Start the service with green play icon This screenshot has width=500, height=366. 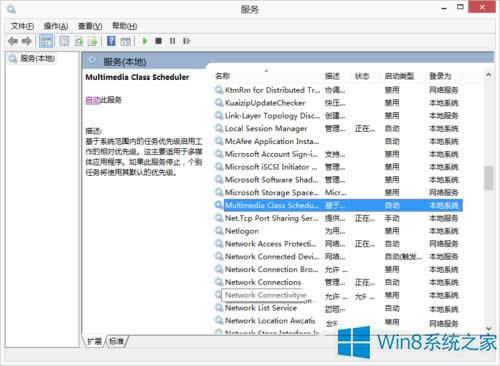click(145, 41)
